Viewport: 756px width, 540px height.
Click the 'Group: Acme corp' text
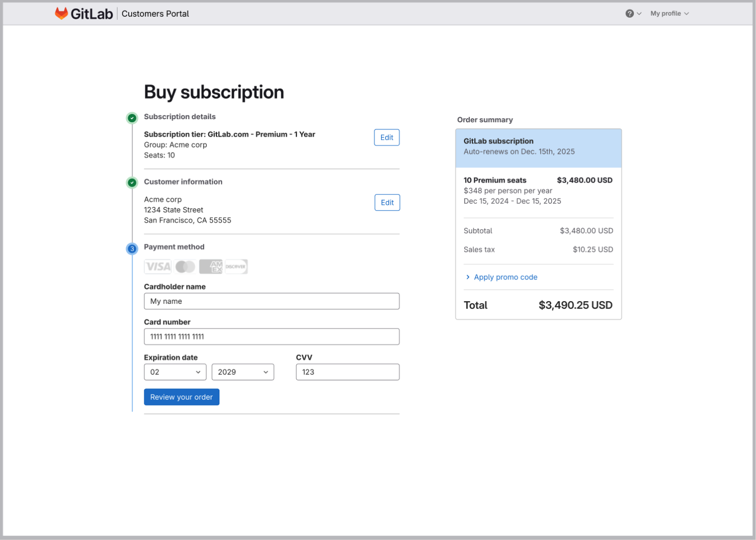click(175, 145)
